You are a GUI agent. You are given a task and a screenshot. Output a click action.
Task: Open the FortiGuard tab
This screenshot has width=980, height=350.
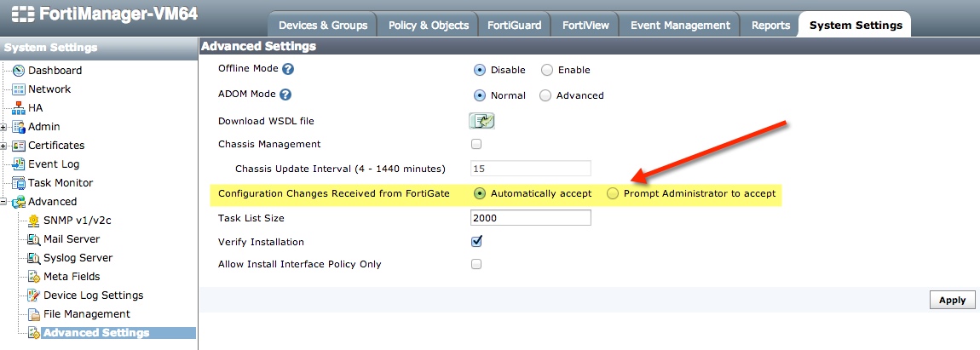[515, 25]
